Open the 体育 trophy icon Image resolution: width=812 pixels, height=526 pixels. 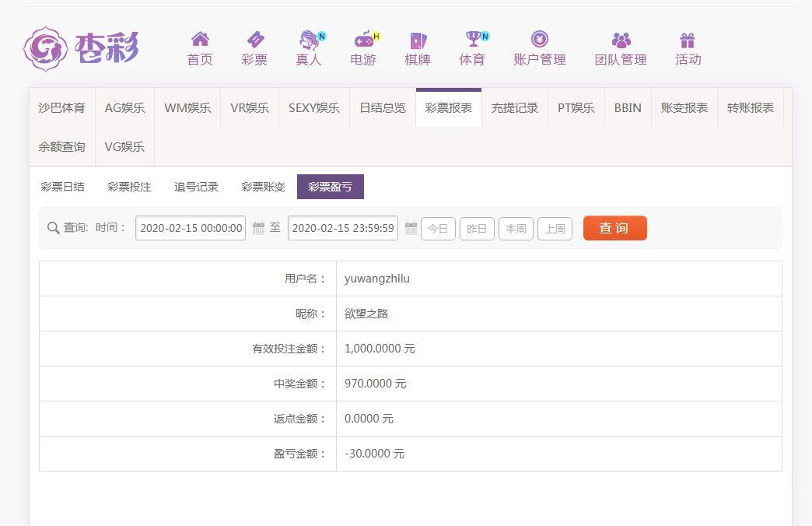click(472, 39)
